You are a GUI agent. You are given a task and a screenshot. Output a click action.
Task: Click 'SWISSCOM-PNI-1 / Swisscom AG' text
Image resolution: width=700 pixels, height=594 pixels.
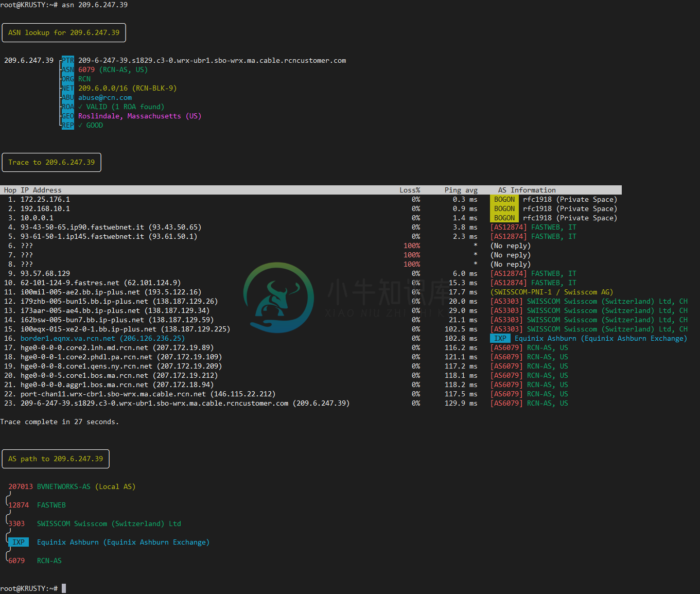point(552,292)
